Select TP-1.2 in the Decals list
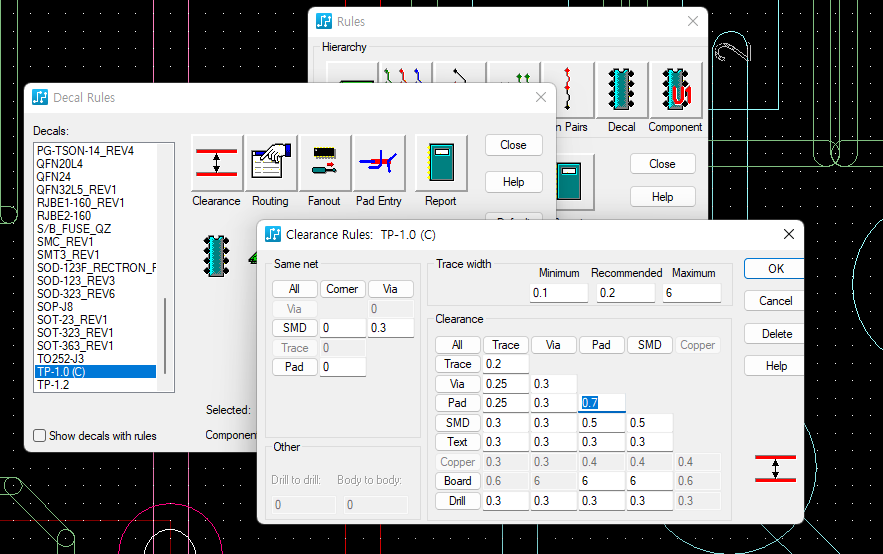The width and height of the screenshot is (883, 554). pyautogui.click(x=53, y=385)
